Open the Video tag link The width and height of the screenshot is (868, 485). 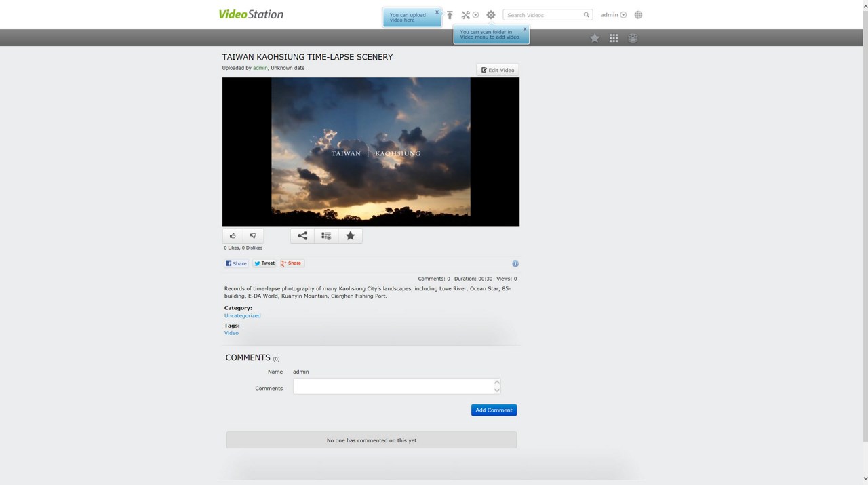[231, 333]
